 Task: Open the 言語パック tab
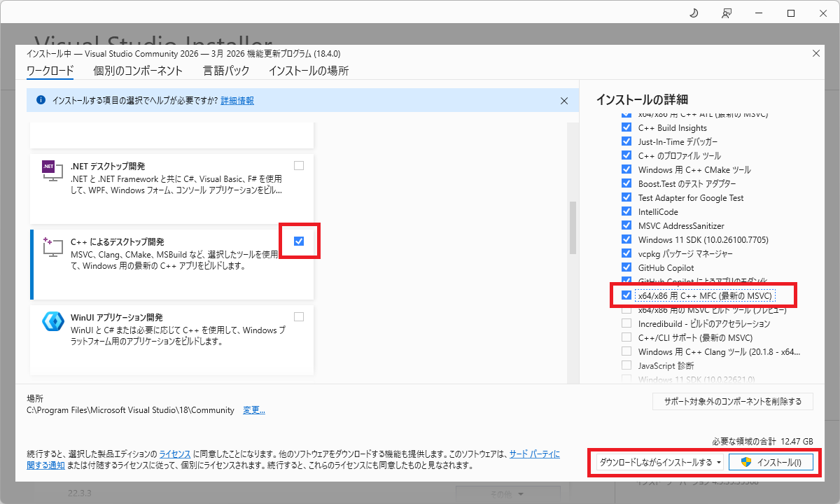[x=225, y=71]
